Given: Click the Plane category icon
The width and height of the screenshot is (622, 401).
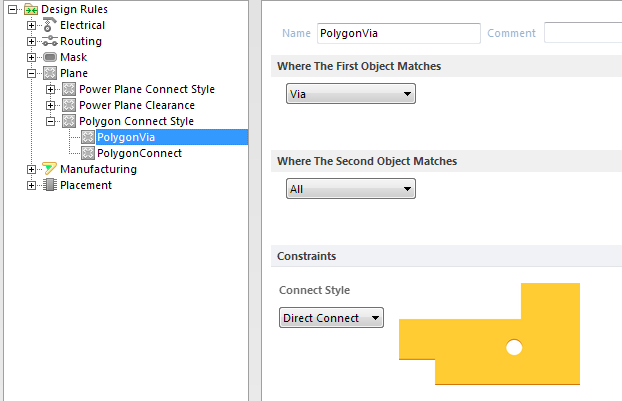Looking at the screenshot, I should pyautogui.click(x=50, y=73).
